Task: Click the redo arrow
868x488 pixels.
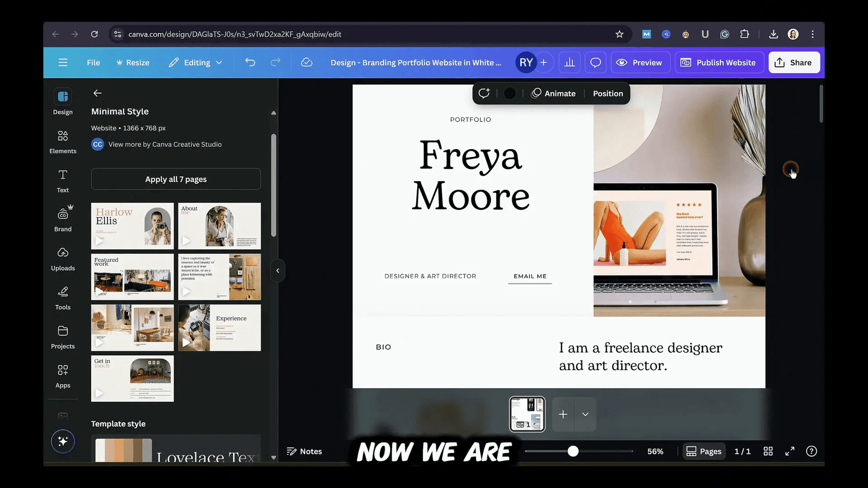Action: (x=276, y=62)
